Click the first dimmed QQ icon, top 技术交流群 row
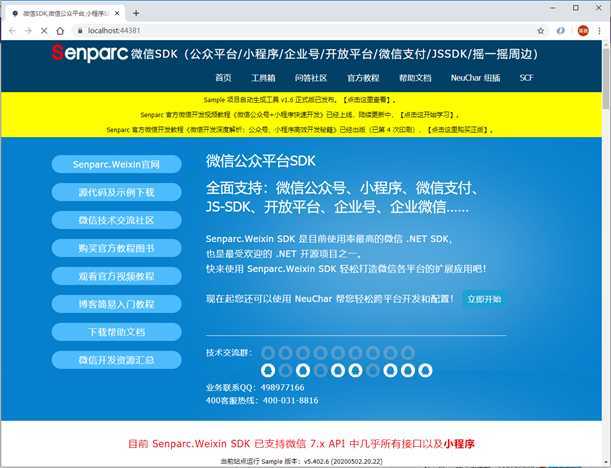The width and height of the screenshot is (611, 468). [x=268, y=353]
